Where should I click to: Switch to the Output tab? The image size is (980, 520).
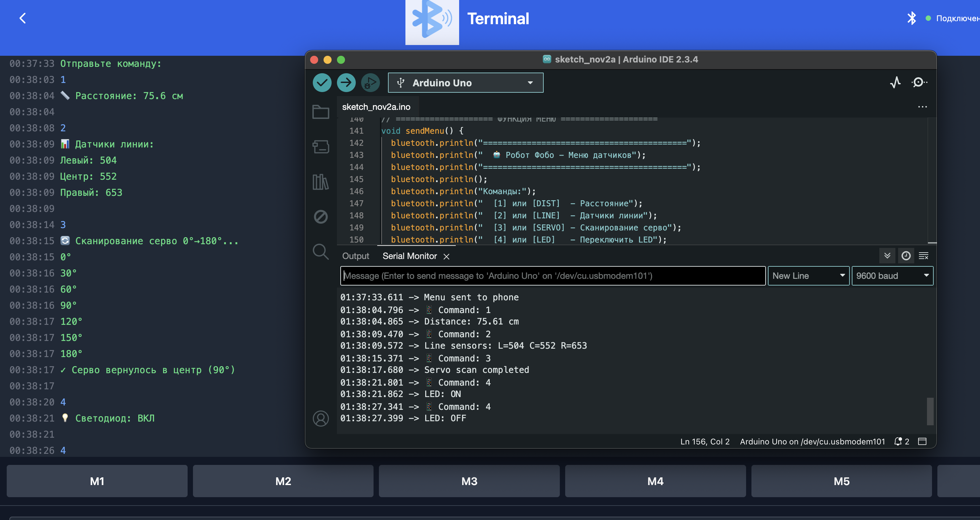(355, 256)
